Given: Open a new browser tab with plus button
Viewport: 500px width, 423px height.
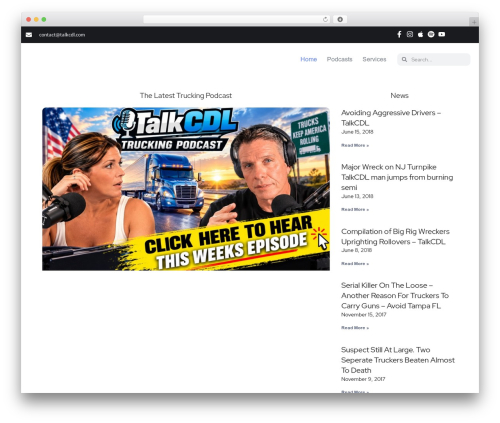Looking at the screenshot, I should pyautogui.click(x=474, y=22).
